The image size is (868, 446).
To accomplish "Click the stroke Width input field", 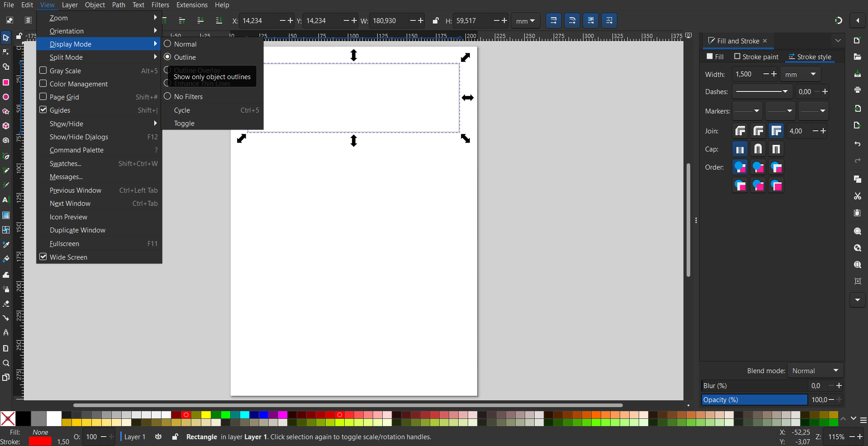I will click(x=746, y=74).
